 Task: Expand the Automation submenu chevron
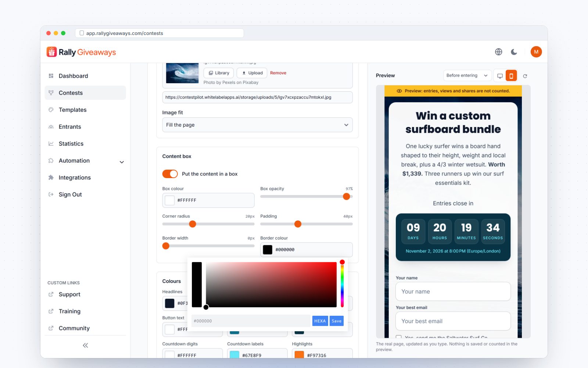(122, 162)
